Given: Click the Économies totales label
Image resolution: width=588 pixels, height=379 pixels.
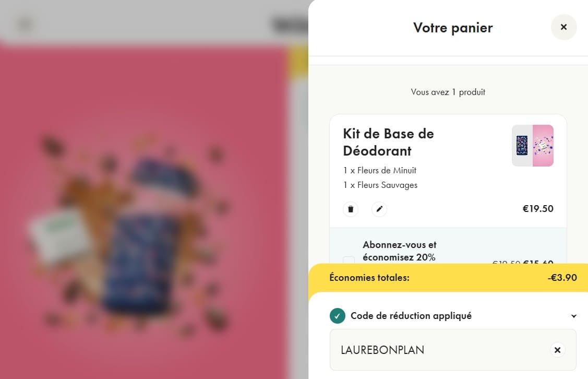Looking at the screenshot, I should point(369,278).
